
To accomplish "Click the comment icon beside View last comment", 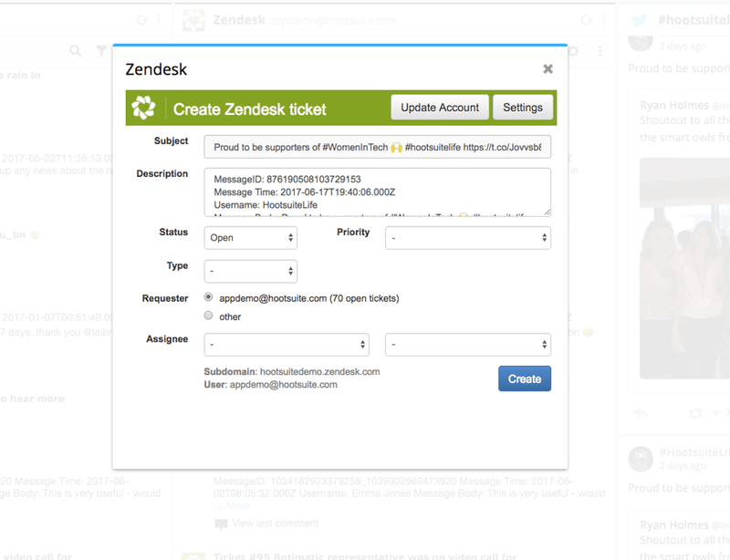I will 219,524.
